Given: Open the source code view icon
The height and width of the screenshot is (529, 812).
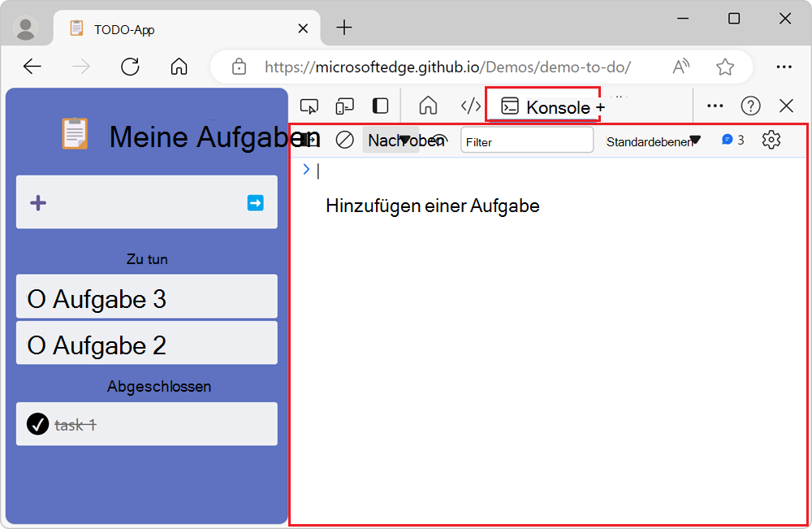Looking at the screenshot, I should pyautogui.click(x=470, y=106).
